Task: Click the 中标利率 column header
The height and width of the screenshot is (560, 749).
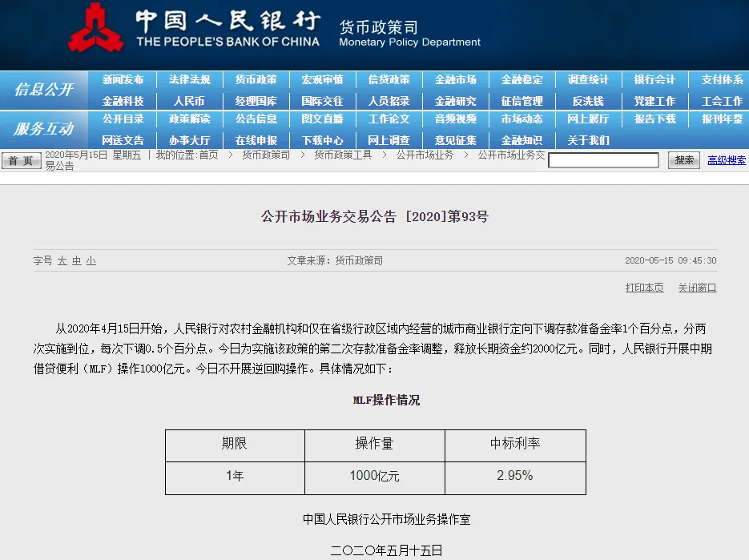Action: pos(515,445)
